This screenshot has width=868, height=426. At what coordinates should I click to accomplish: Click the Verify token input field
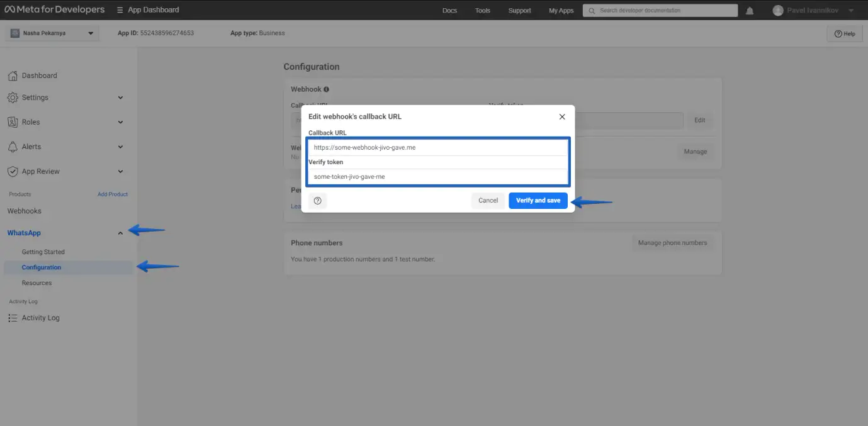tap(438, 177)
